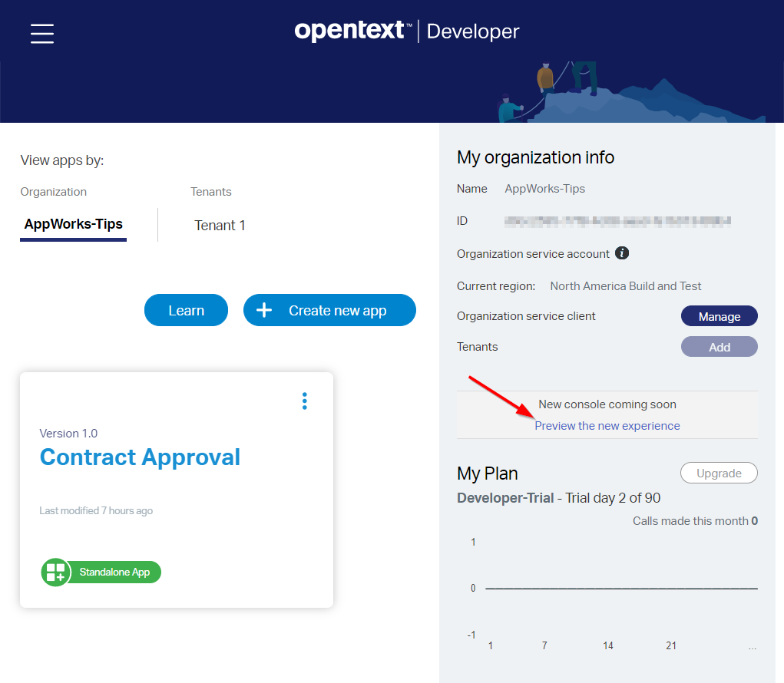This screenshot has height=683, width=784.
Task: Click the usage chart zero line
Action: 621,589
